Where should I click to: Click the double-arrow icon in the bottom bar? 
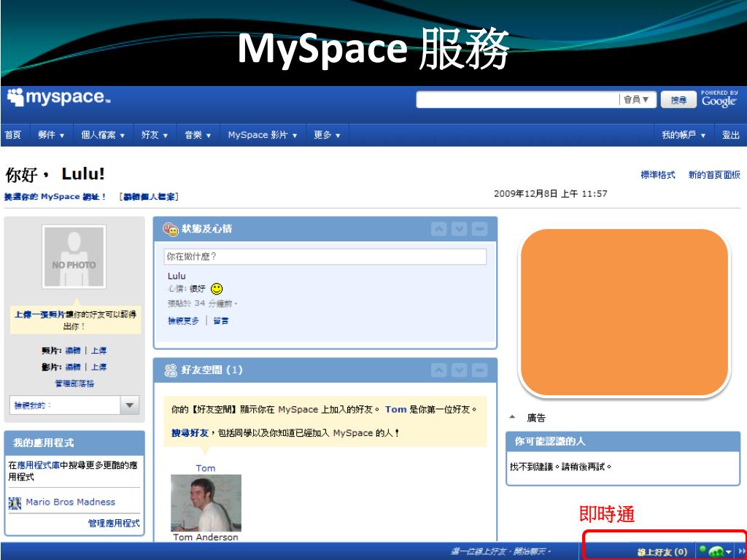pyautogui.click(x=741, y=551)
